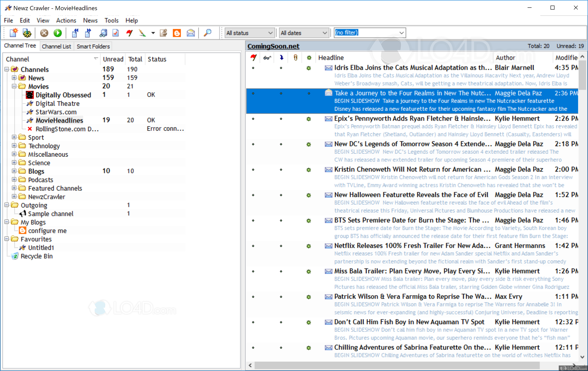The width and height of the screenshot is (588, 371).
Task: Click the New Channel toolbar icon
Action: (14, 33)
